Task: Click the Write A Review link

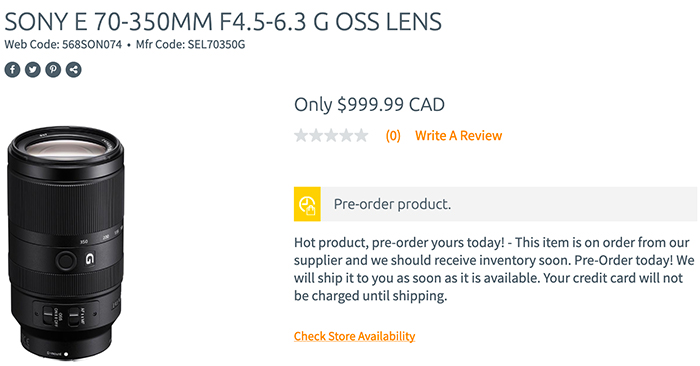Action: click(x=458, y=136)
